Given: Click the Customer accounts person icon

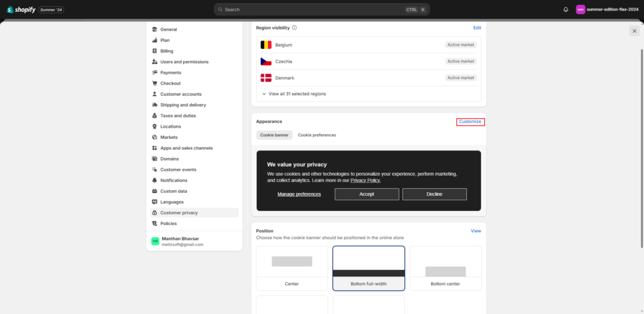Looking at the screenshot, I should [x=154, y=94].
